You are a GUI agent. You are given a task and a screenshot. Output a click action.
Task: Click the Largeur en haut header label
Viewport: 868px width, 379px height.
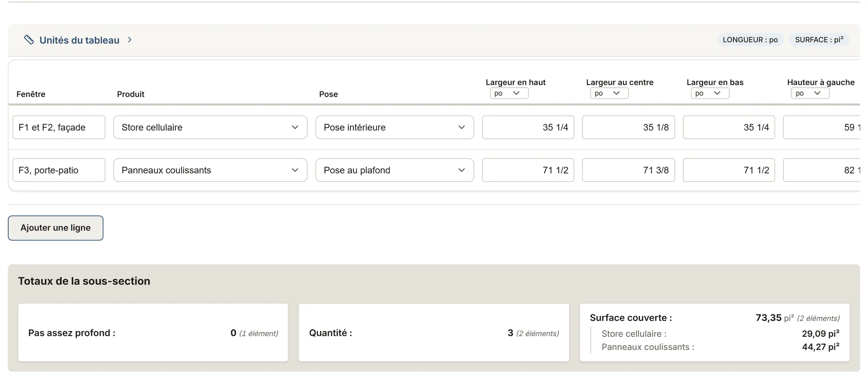[x=516, y=82]
